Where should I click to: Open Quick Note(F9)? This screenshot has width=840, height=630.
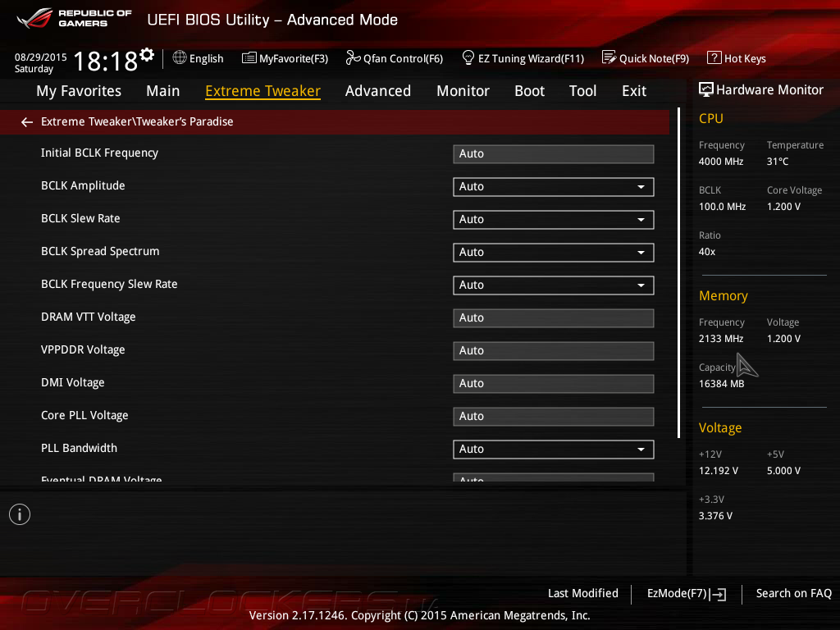tap(646, 58)
